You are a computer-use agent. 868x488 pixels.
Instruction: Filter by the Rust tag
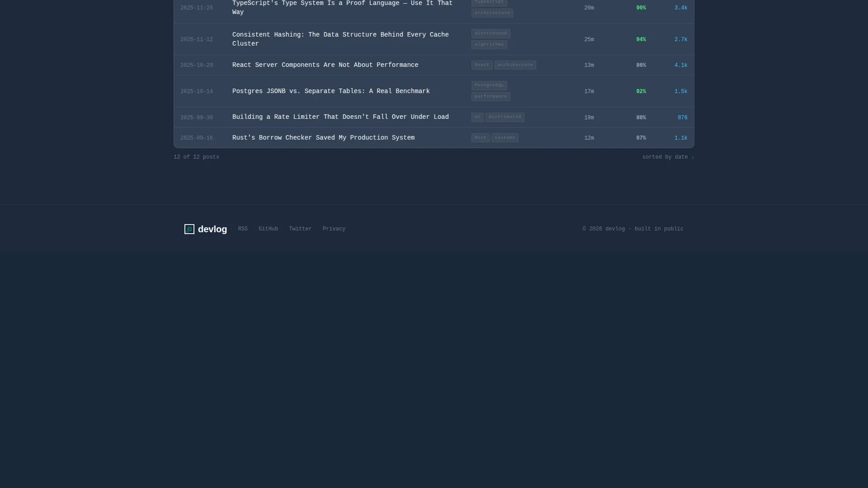pos(480,138)
